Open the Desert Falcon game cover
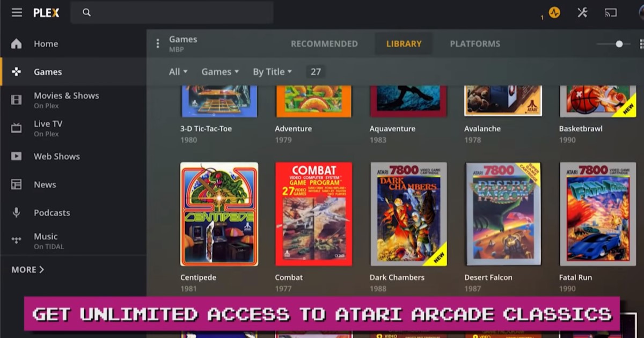This screenshot has height=338, width=644. pos(503,214)
